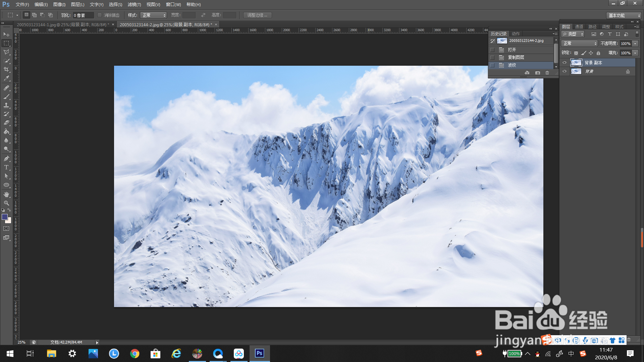Image resolution: width=644 pixels, height=362 pixels.
Task: Select the Pen tool
Action: [x=6, y=159]
